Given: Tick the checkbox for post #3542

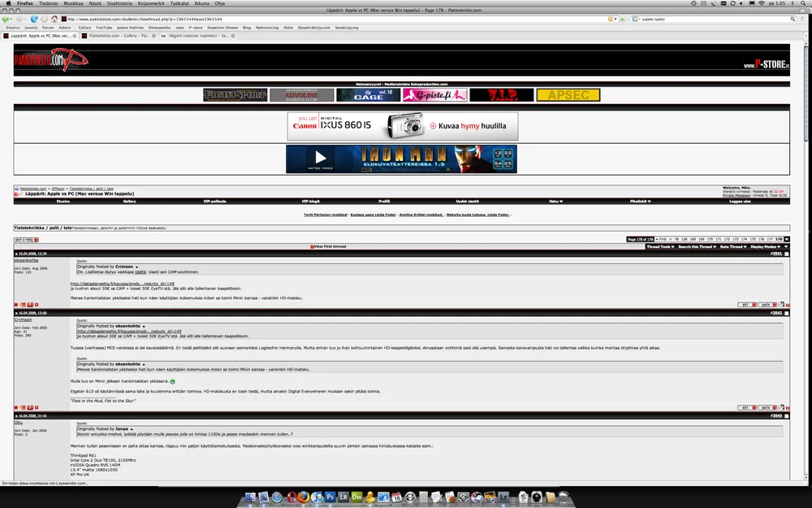Looking at the screenshot, I should (787, 312).
